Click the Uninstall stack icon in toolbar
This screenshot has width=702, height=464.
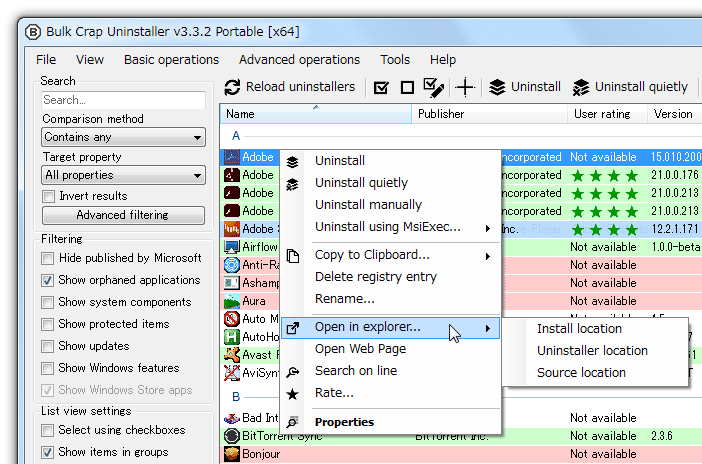[x=497, y=87]
